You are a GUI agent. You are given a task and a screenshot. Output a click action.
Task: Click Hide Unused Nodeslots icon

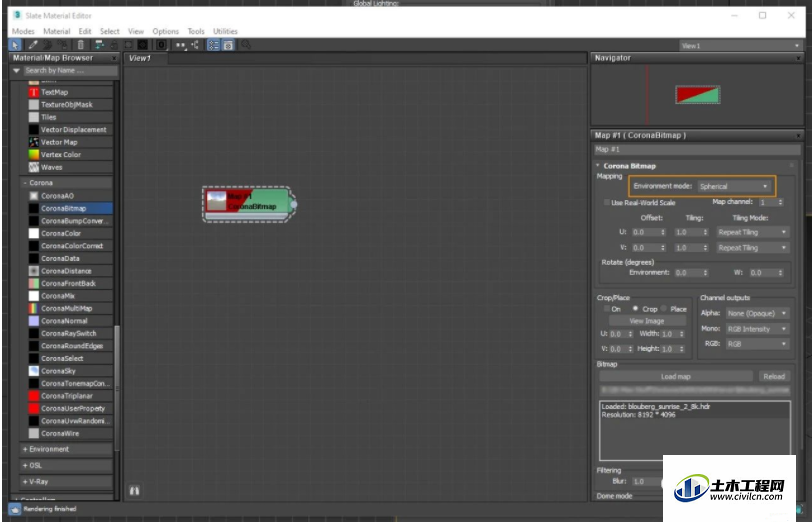(114, 45)
